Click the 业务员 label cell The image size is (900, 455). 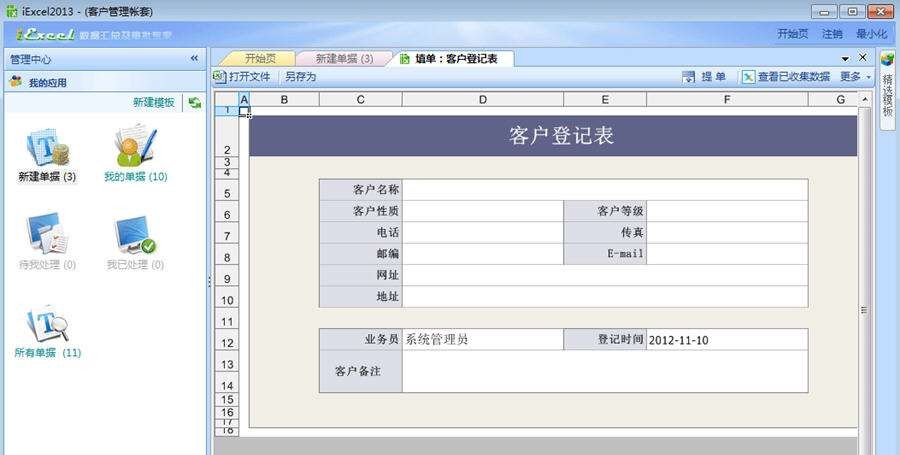click(x=360, y=339)
